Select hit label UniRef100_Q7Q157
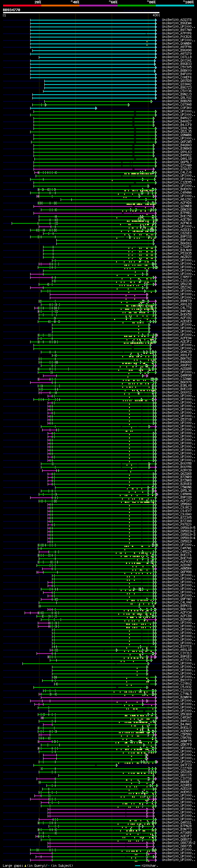Image resolution: width=197 pixels, height=868 pixels. click(177, 169)
